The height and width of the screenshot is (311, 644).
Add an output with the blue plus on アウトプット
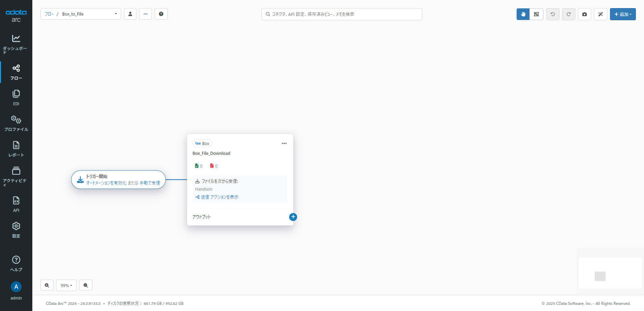click(293, 217)
